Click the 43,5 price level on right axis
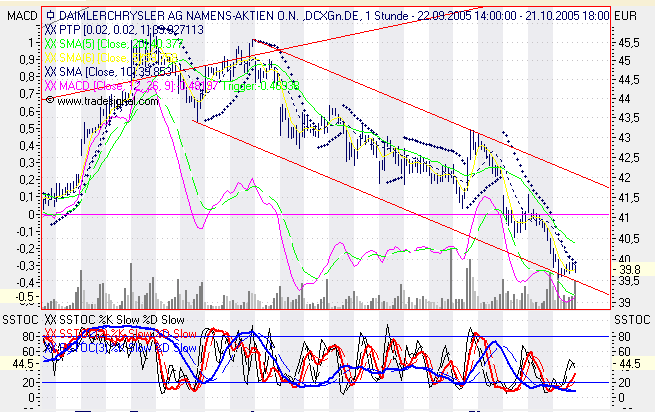655x412 pixels. (x=629, y=118)
